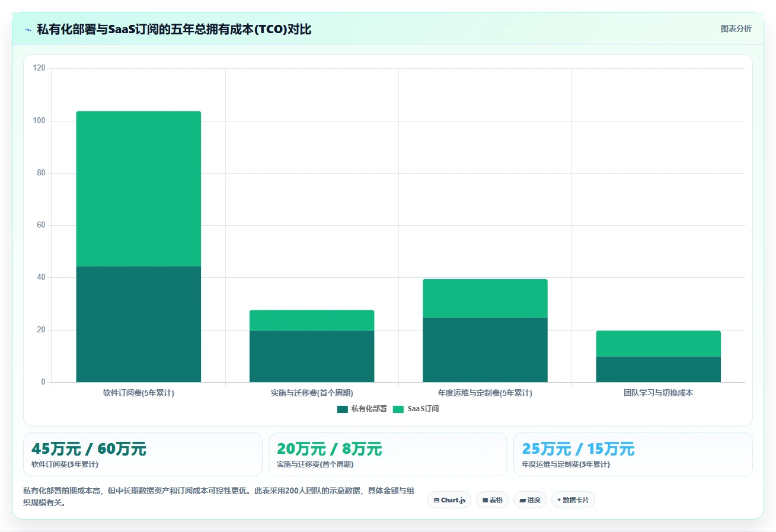The image size is (776, 532).
Task: Click the icon inside the 进度 chip
Action: [522, 501]
